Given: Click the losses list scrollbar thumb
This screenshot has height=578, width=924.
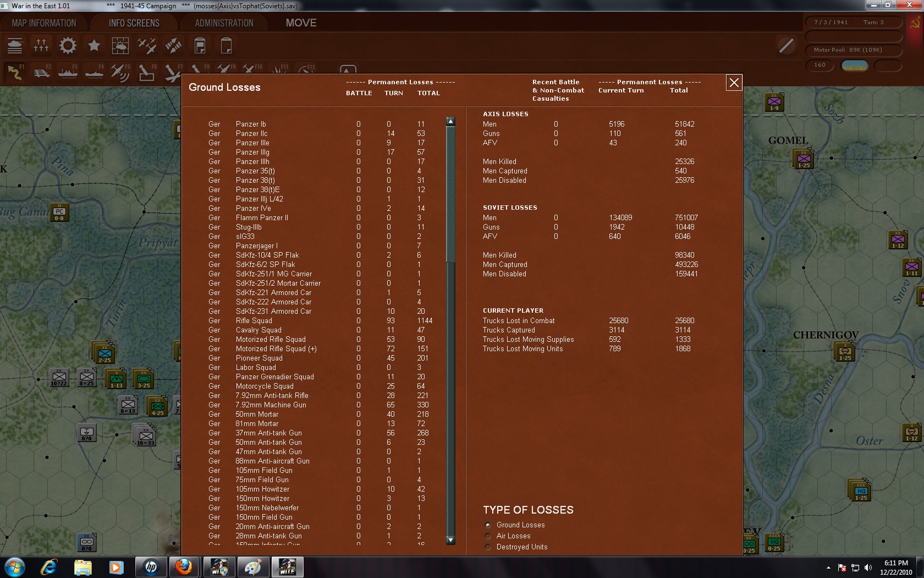Looking at the screenshot, I should [450, 194].
